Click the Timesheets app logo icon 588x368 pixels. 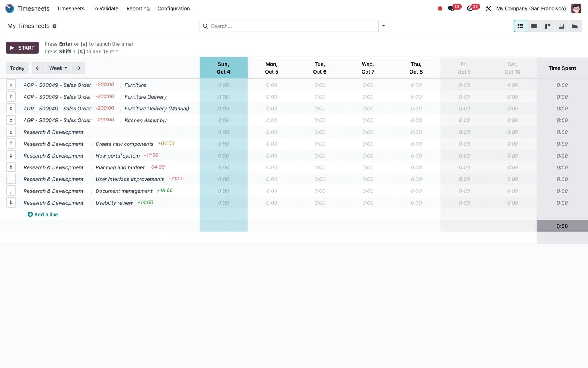(x=10, y=8)
